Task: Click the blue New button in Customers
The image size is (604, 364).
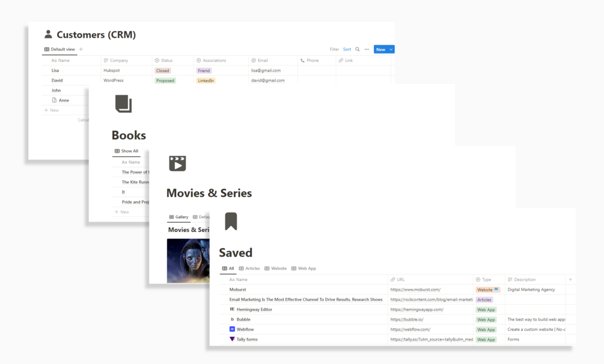Action: pyautogui.click(x=380, y=49)
